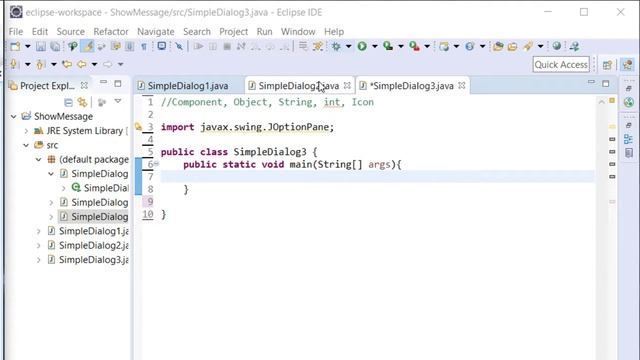Image resolution: width=640 pixels, height=360 pixels.
Task: Open the Search dropdown arrow
Action: tap(540, 46)
